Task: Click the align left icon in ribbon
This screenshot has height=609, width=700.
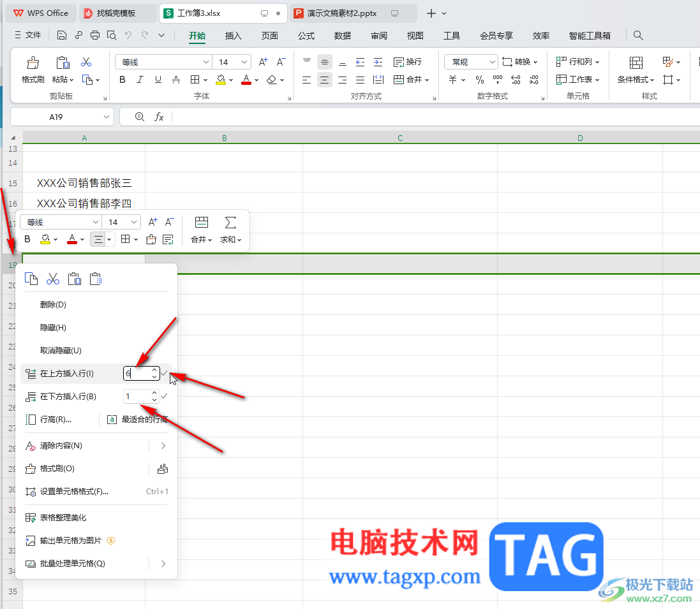Action: 306,80
